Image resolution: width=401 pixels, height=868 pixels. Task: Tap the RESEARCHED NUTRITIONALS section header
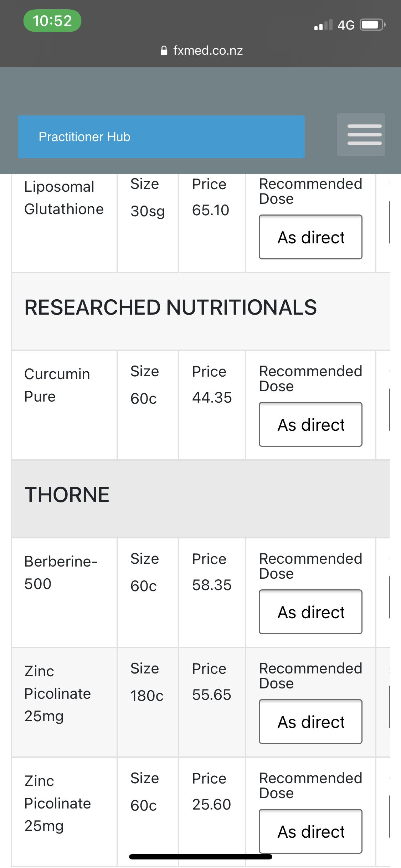pyautogui.click(x=170, y=308)
